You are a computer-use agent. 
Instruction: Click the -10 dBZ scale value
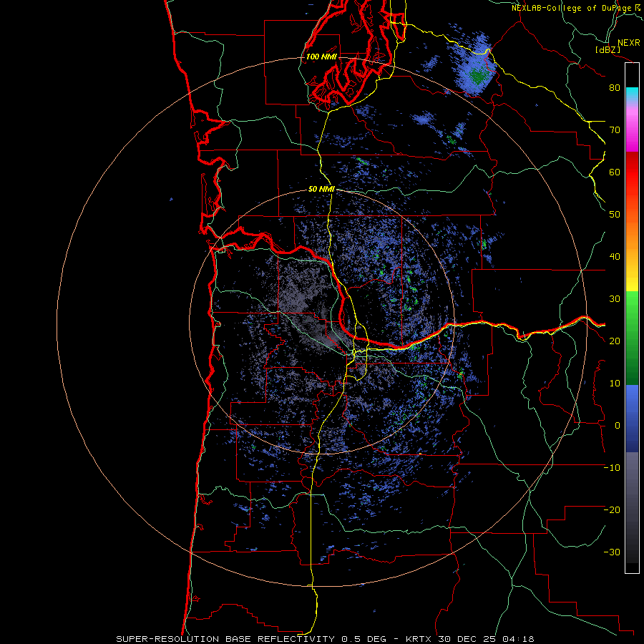point(612,468)
